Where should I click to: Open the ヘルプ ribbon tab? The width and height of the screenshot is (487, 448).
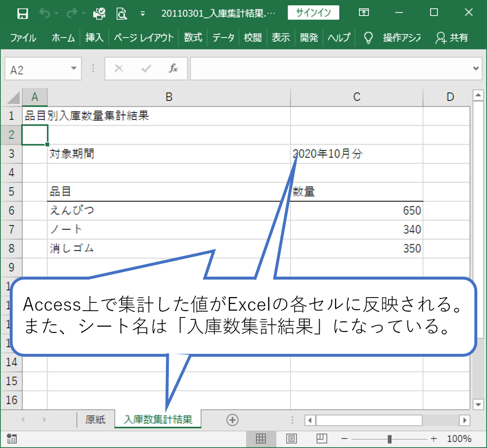pyautogui.click(x=339, y=38)
